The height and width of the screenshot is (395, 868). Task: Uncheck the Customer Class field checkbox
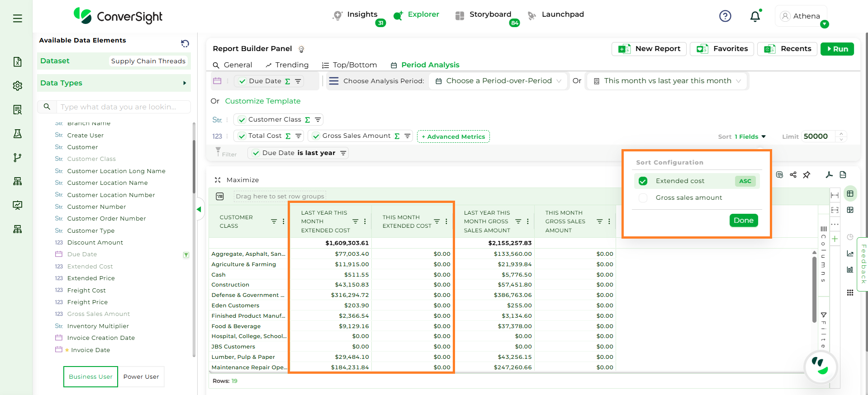(242, 120)
